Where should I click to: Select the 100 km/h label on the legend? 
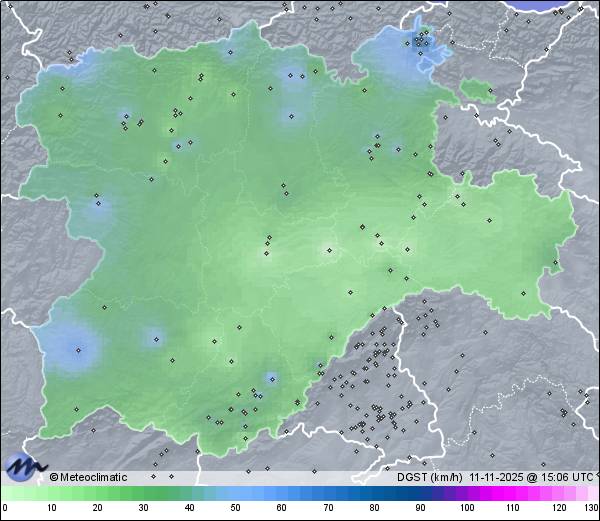point(466,508)
